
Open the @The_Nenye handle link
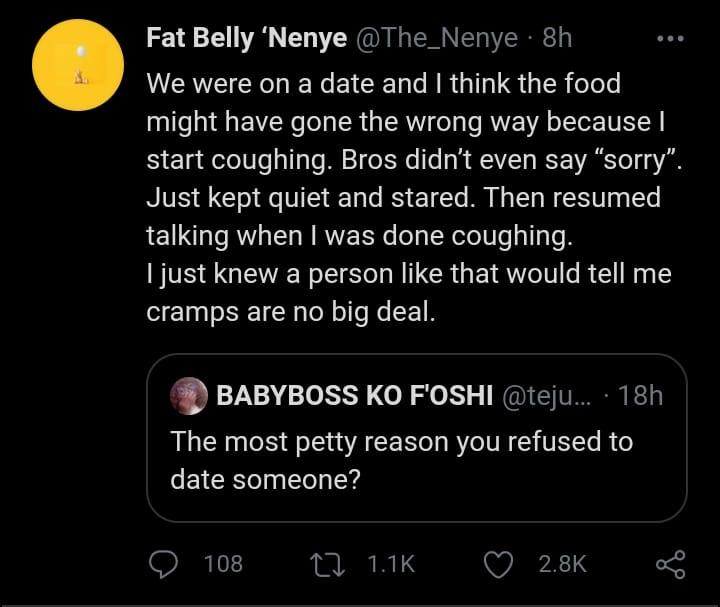coord(436,39)
